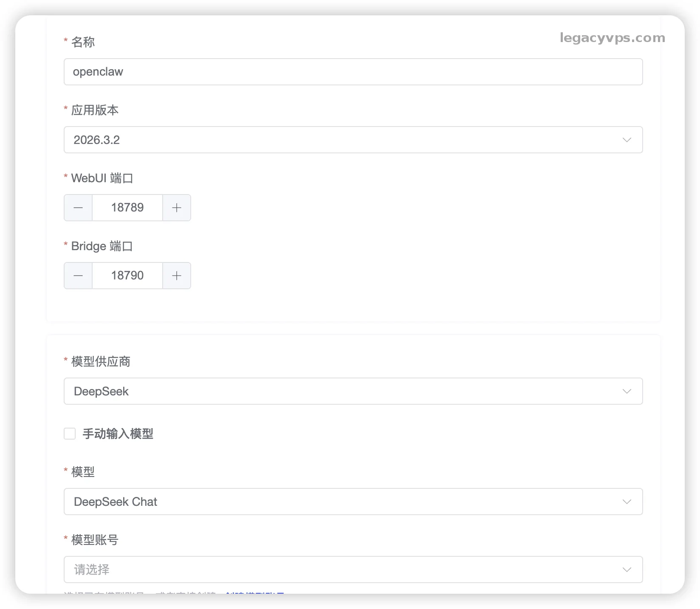
Task: Click the chevron arrow in 模型账号 field
Action: 627,570
